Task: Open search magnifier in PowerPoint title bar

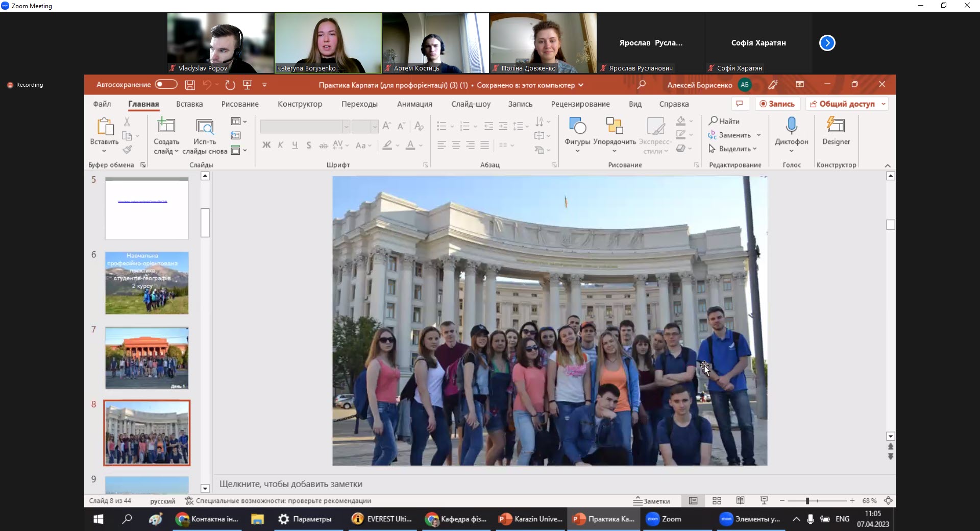Action: [642, 85]
